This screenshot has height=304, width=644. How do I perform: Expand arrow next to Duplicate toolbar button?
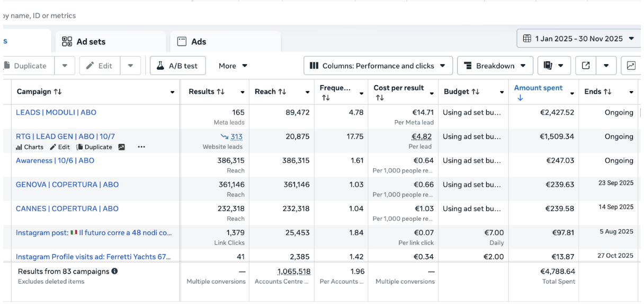coord(65,66)
